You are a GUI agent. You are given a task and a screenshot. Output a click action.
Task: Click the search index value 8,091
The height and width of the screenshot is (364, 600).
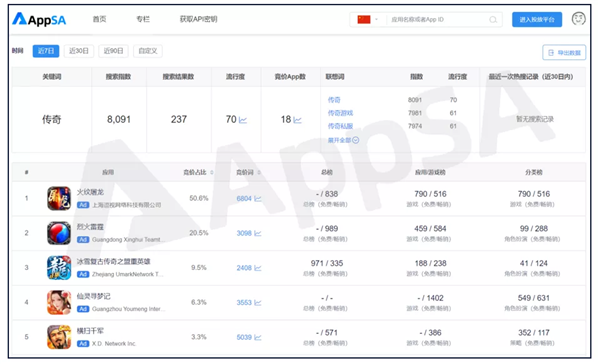119,120
